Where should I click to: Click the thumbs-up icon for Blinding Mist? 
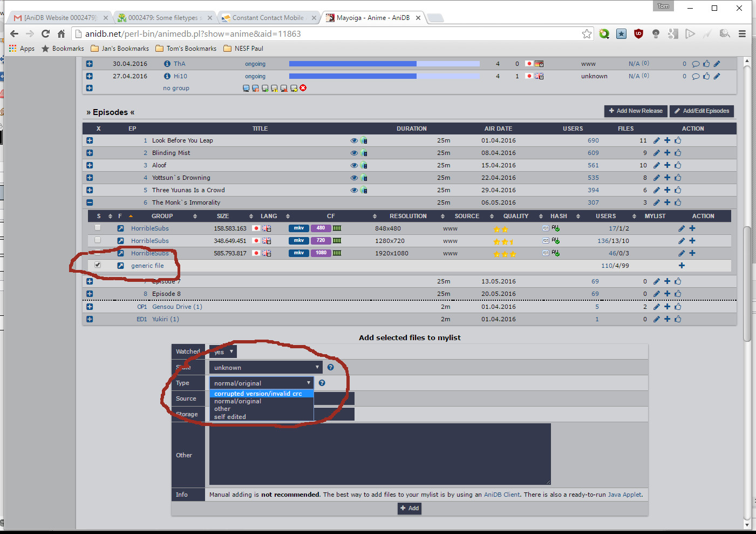pyautogui.click(x=678, y=153)
